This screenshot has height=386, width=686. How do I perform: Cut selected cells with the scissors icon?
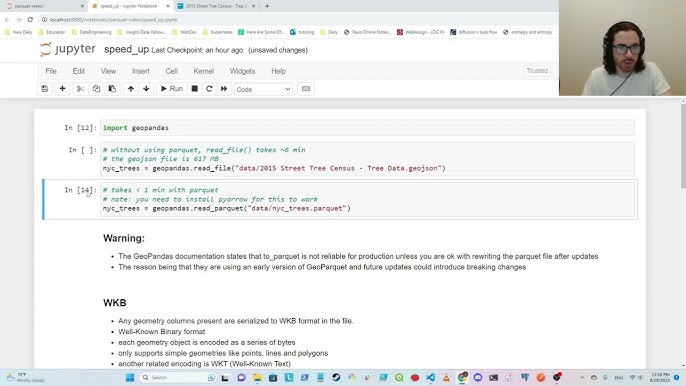click(x=80, y=89)
